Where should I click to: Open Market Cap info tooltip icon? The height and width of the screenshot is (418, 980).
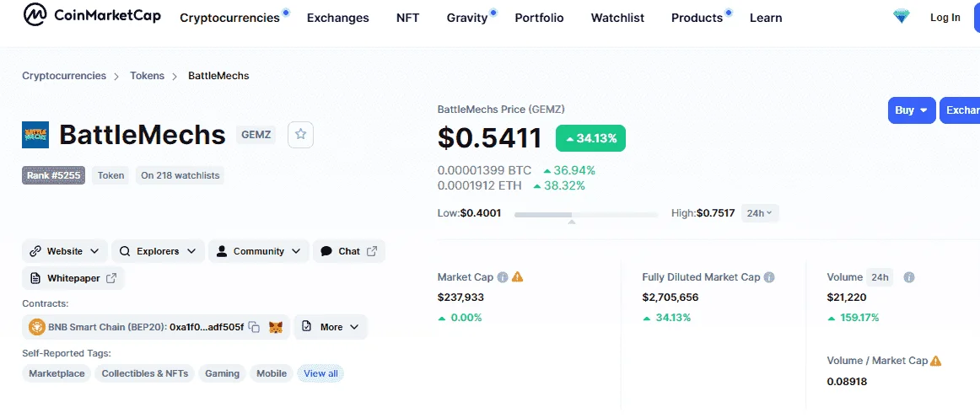pos(501,276)
